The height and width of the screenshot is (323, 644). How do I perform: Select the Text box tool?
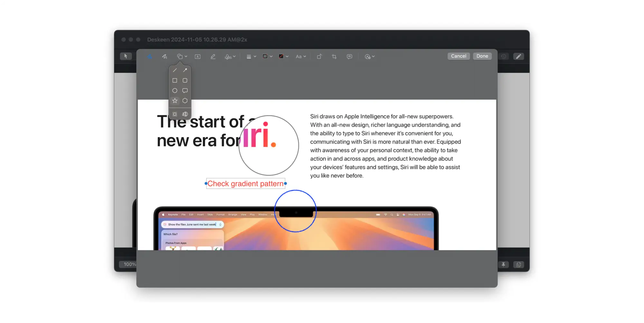198,57
